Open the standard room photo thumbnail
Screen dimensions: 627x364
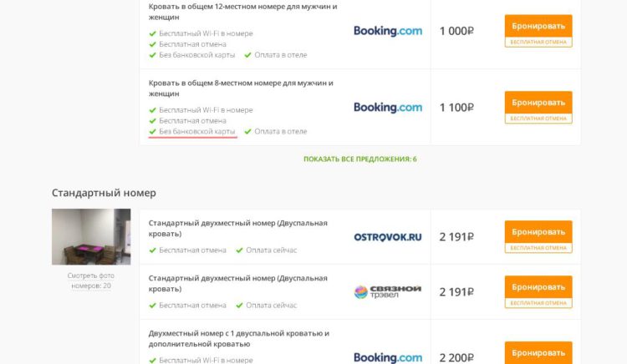[91, 236]
